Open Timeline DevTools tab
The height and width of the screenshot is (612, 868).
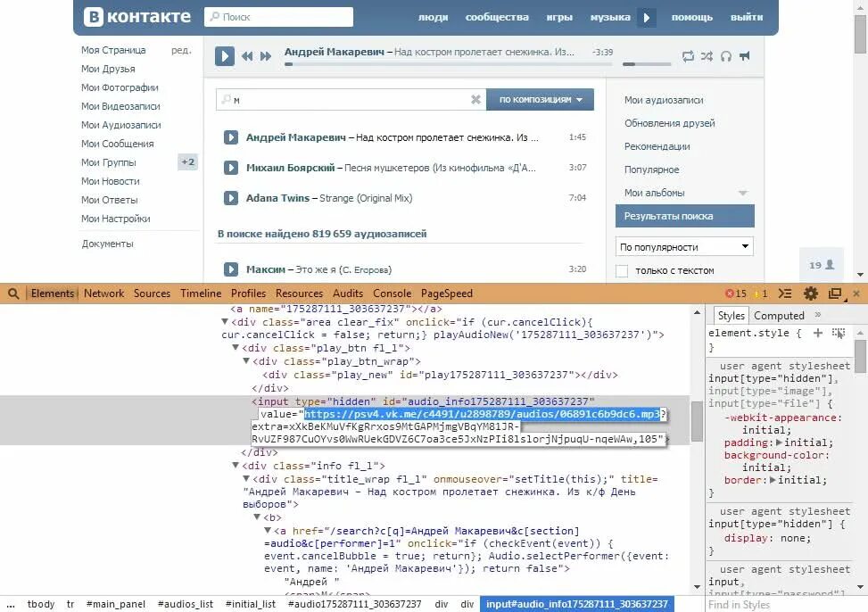pyautogui.click(x=201, y=294)
